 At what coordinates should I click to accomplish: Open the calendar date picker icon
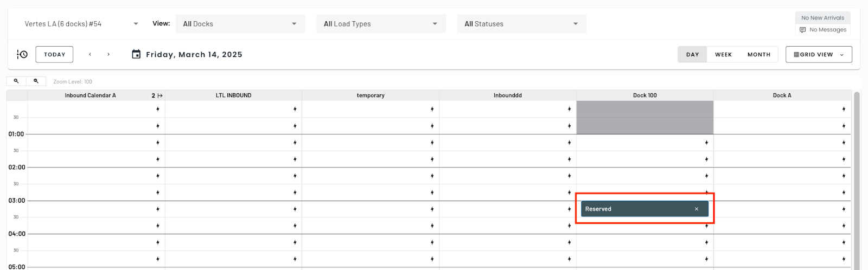point(136,54)
